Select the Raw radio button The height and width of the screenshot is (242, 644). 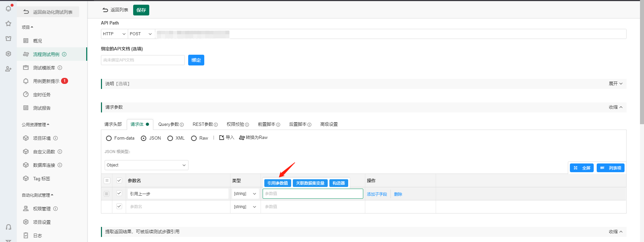coord(194,138)
